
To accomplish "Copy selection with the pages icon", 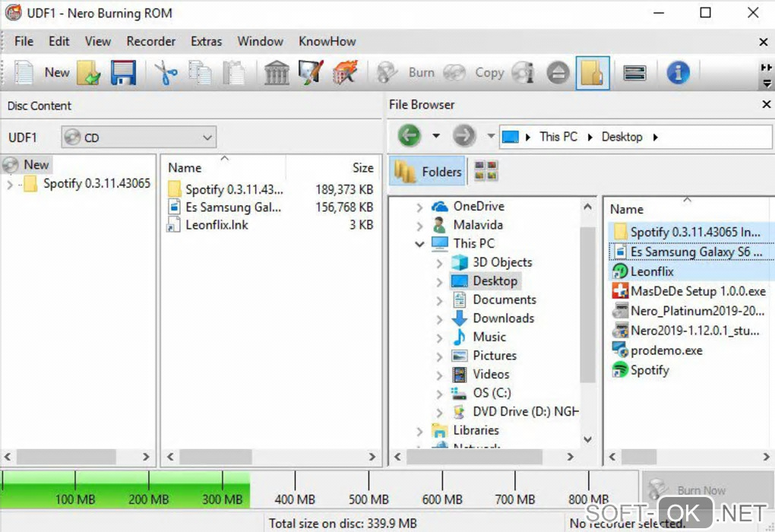I will click(x=200, y=73).
